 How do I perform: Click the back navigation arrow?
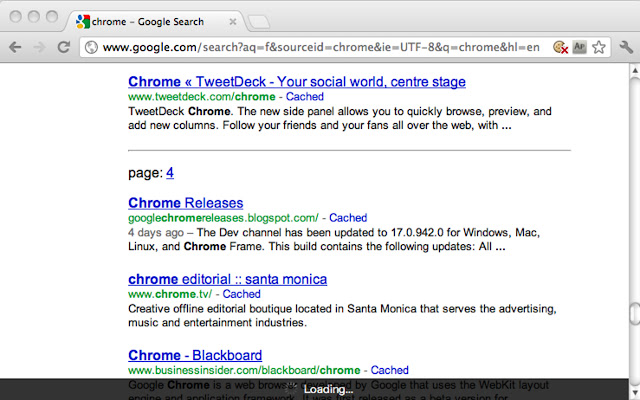tap(16, 46)
